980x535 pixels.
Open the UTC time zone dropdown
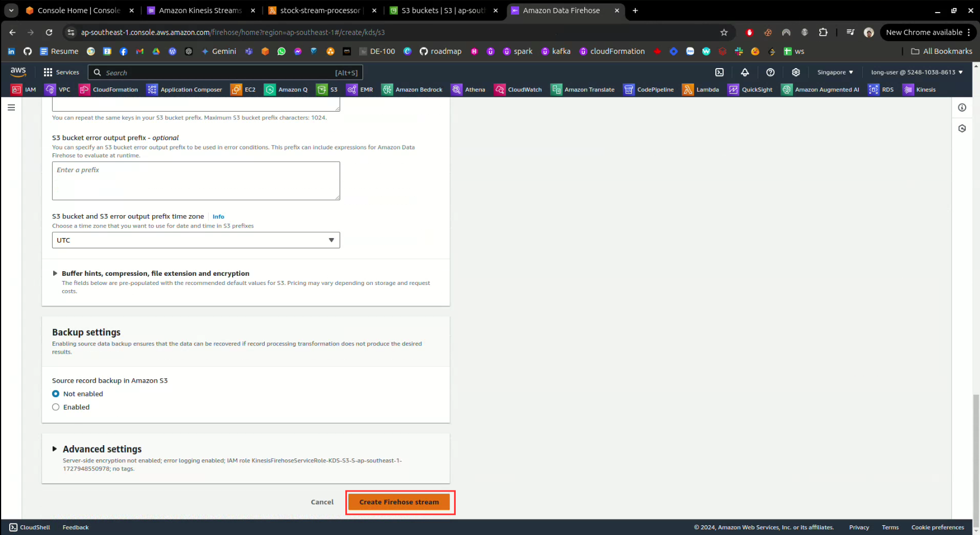[196, 240]
